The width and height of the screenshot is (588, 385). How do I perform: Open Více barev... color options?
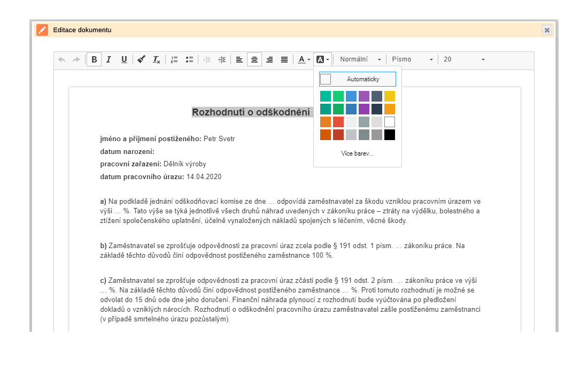(358, 153)
